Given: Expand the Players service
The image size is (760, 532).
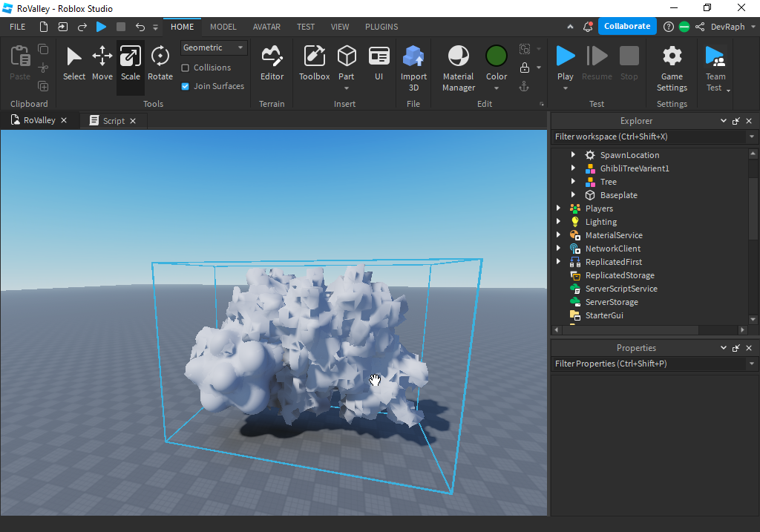Looking at the screenshot, I should coord(558,208).
